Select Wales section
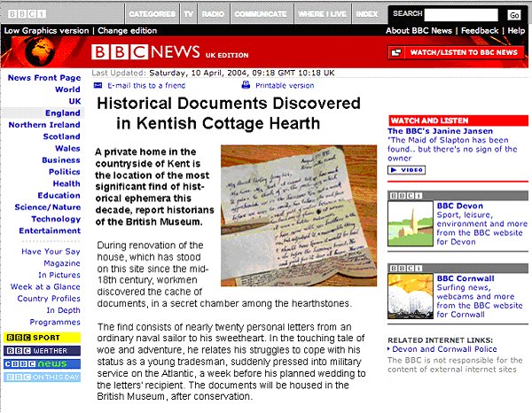Screen dimensions: 532x413 tap(67, 149)
